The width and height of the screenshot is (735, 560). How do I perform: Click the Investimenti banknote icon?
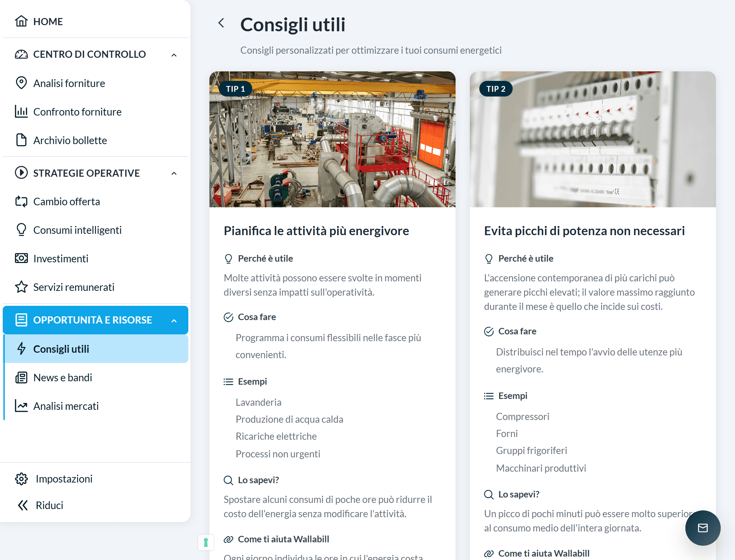pyautogui.click(x=21, y=258)
